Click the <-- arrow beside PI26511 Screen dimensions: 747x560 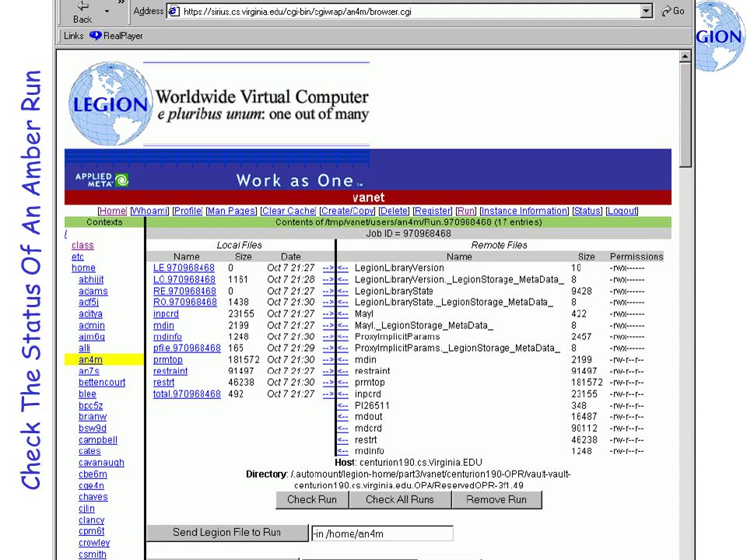342,406
